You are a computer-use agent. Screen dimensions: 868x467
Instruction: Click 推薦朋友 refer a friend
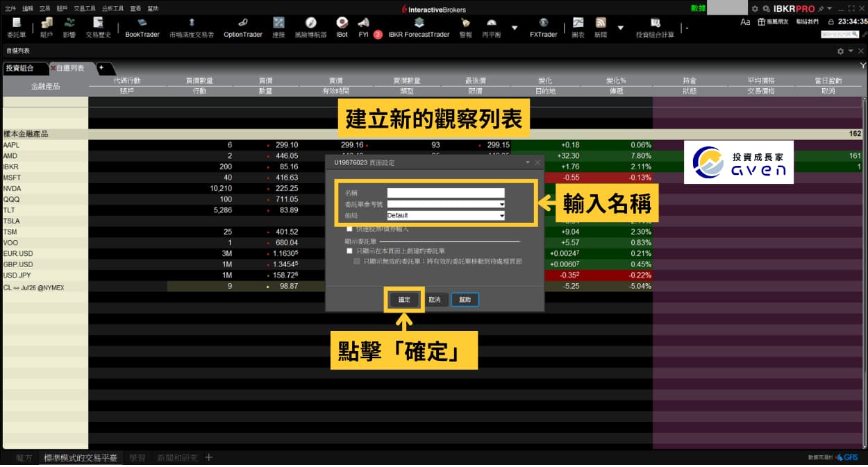pos(772,22)
